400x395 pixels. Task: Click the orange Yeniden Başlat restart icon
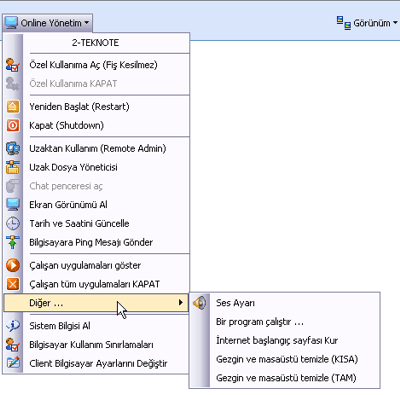point(13,107)
